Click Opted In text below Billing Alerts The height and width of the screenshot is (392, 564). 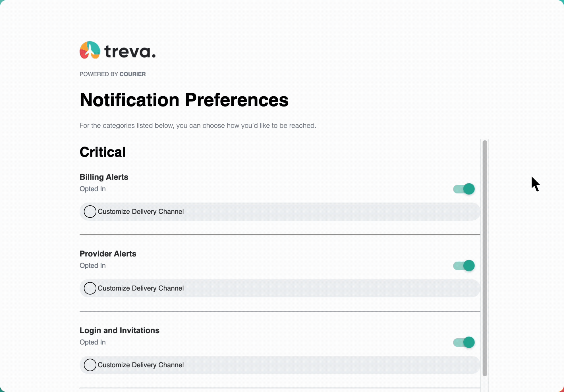pyautogui.click(x=93, y=189)
